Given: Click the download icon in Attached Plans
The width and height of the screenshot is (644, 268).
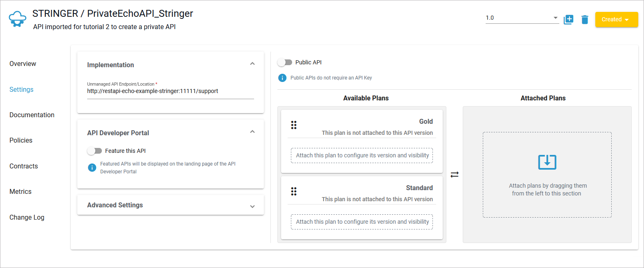Looking at the screenshot, I should click(x=547, y=162).
